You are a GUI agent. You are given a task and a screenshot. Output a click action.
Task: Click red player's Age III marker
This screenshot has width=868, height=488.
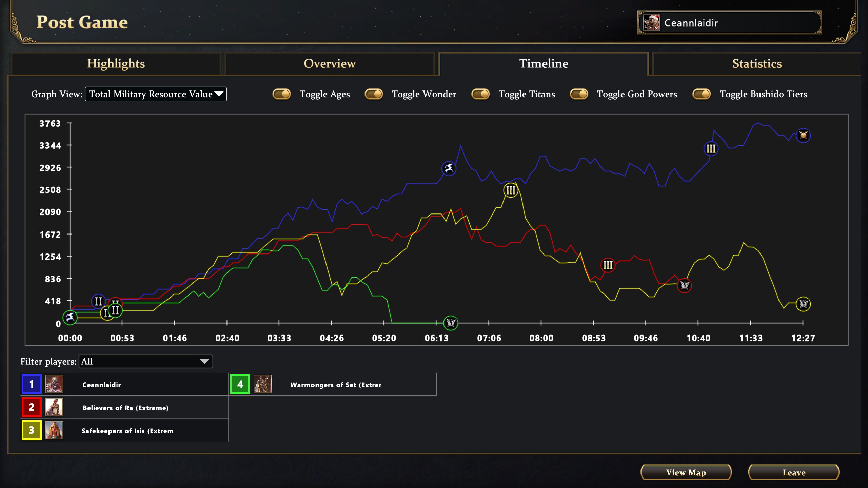608,265
